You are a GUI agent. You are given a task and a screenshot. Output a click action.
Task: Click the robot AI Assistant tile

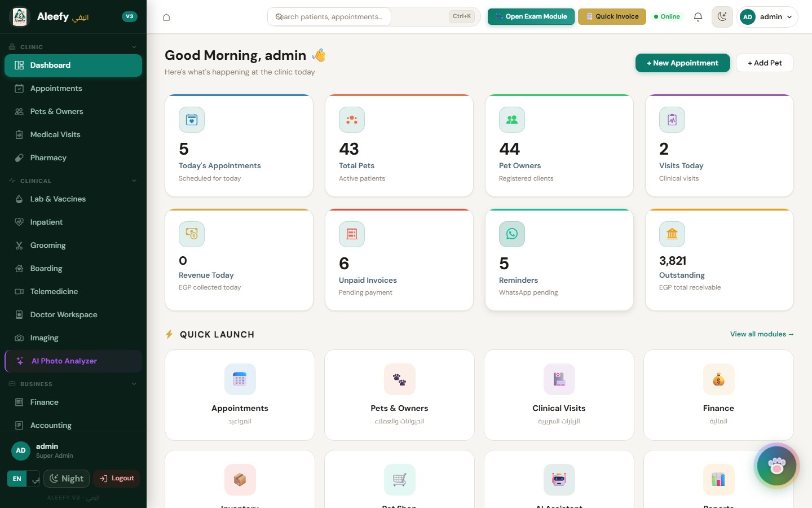point(559,479)
